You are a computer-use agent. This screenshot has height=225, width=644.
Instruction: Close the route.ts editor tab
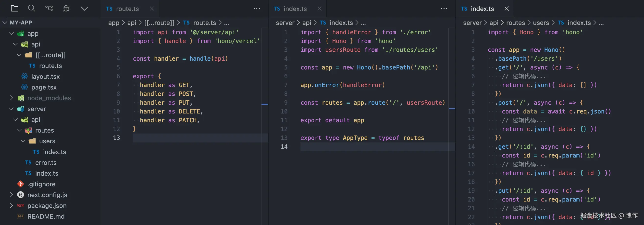(152, 9)
